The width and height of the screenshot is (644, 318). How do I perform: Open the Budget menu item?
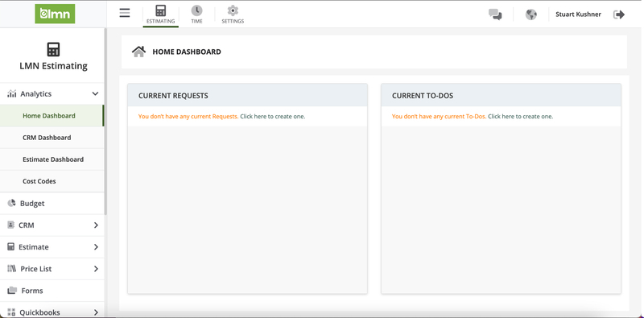coord(52,204)
